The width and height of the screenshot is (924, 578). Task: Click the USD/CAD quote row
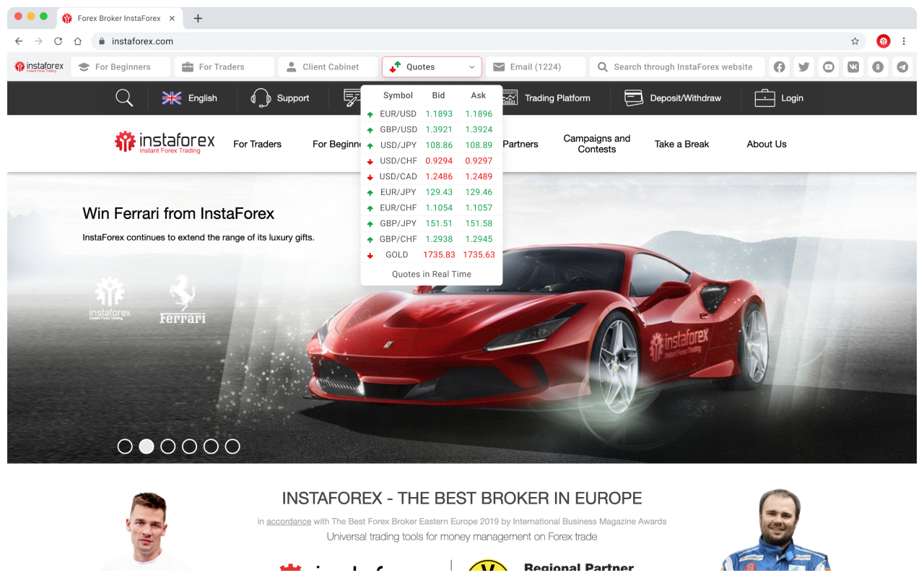point(432,176)
